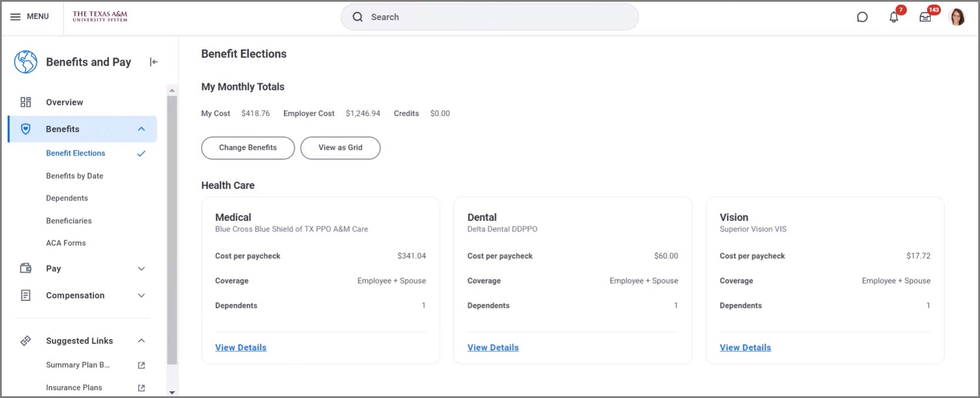Click the Change Benefits button
This screenshot has width=980, height=398.
click(248, 148)
